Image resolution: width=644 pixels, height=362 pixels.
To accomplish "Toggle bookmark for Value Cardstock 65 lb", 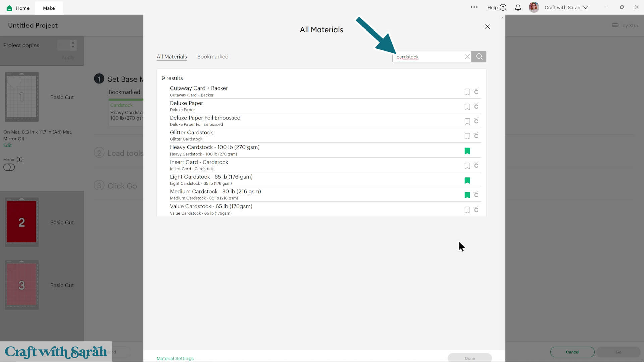I will (467, 210).
